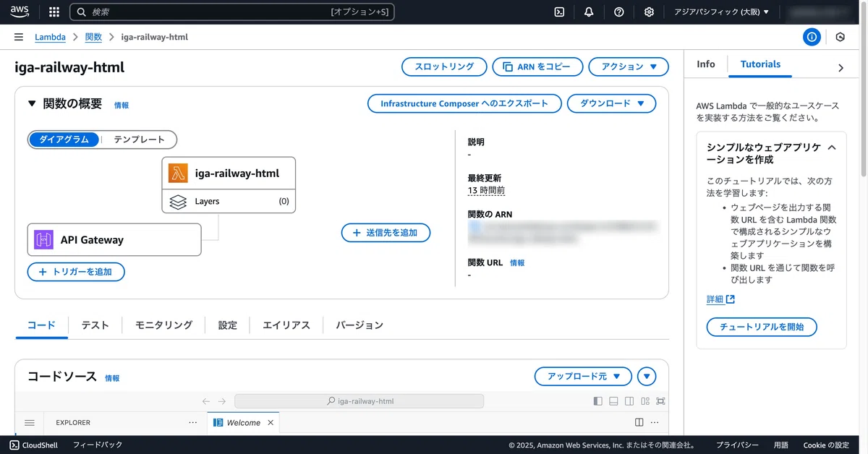Screen dimensions: 868x454
Task: Open the アクション dropdown
Action: (x=629, y=67)
